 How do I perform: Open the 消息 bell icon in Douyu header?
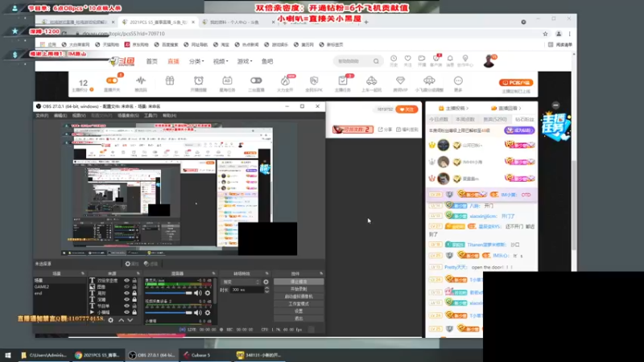point(450,59)
